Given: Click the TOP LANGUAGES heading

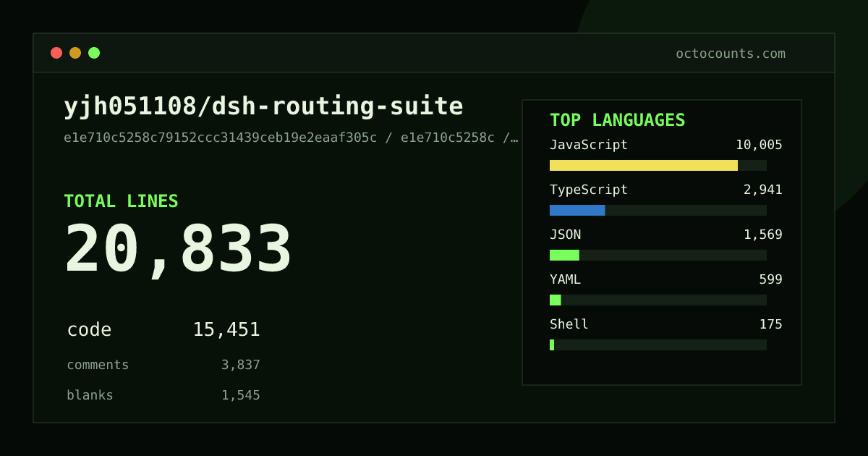Looking at the screenshot, I should tap(618, 120).
